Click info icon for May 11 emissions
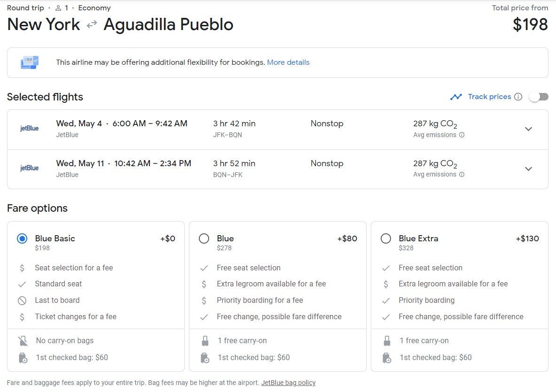The image size is (556, 392). (462, 175)
